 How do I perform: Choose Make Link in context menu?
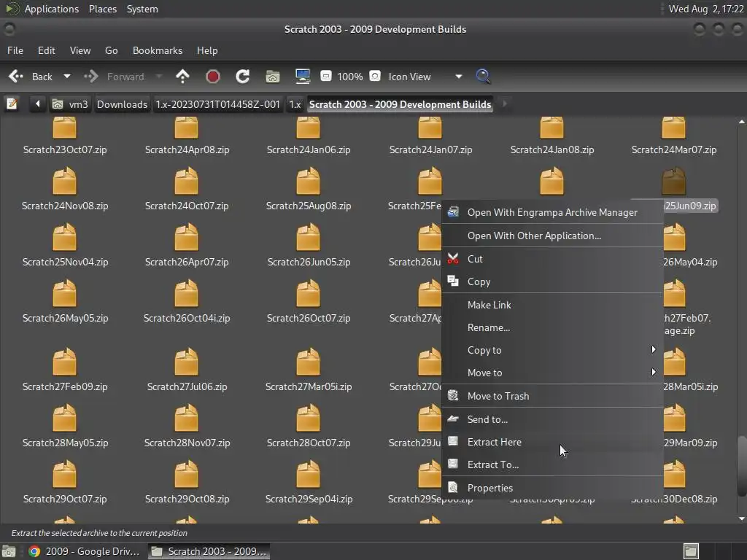[553, 305]
